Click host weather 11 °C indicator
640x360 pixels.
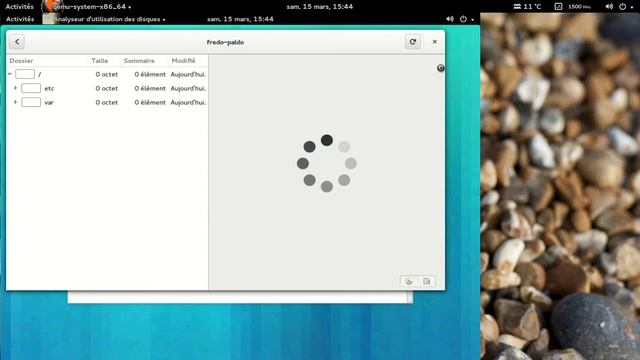[527, 7]
